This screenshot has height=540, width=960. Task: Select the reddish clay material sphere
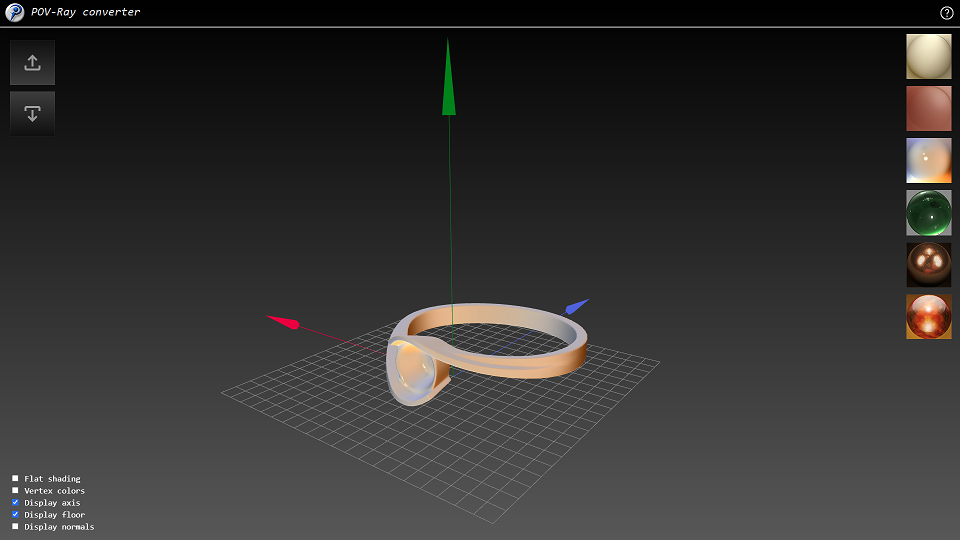pos(928,109)
